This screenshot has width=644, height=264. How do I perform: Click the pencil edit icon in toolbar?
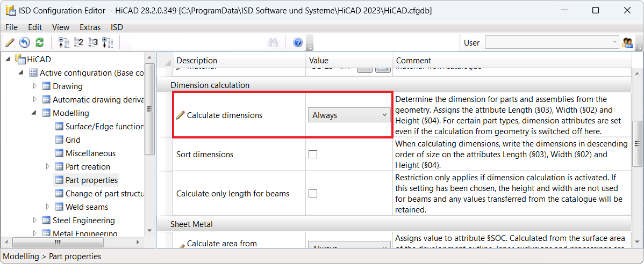pyautogui.click(x=10, y=42)
